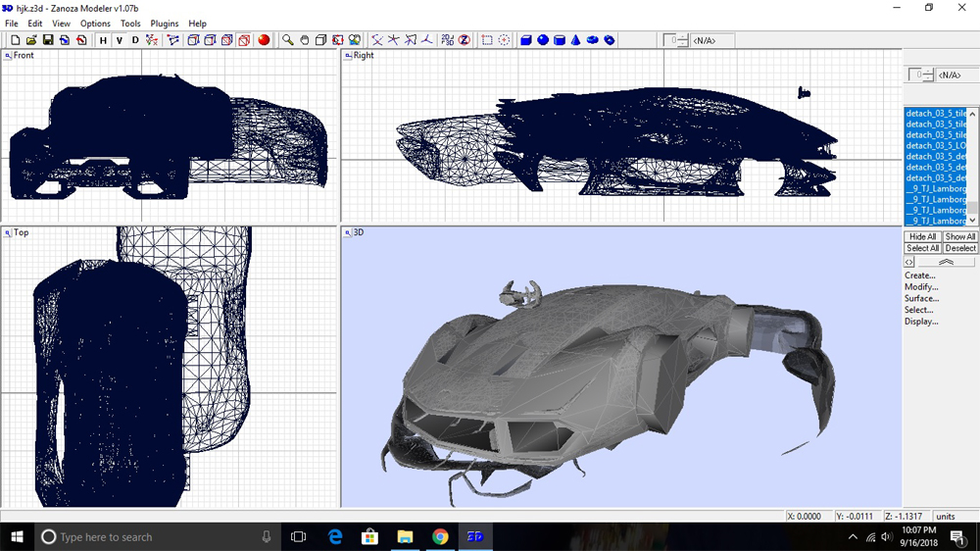Create a cylinder primitive
The width and height of the screenshot is (980, 551).
560,40
